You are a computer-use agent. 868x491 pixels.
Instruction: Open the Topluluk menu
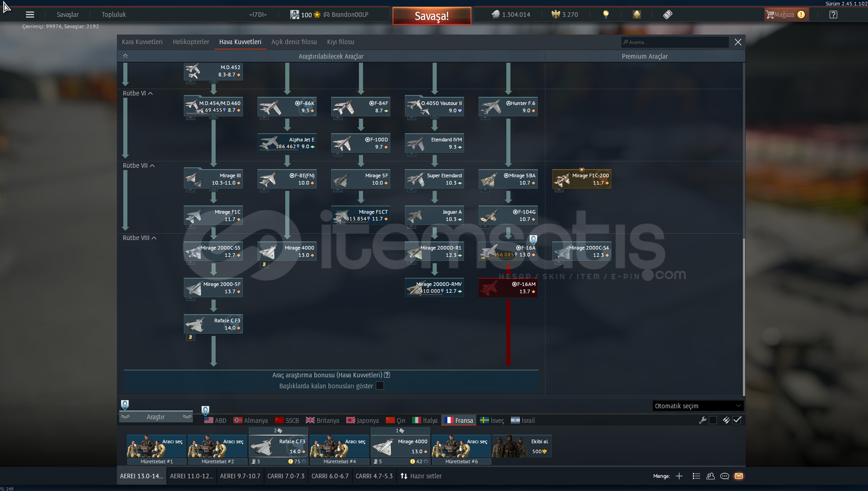(x=114, y=15)
